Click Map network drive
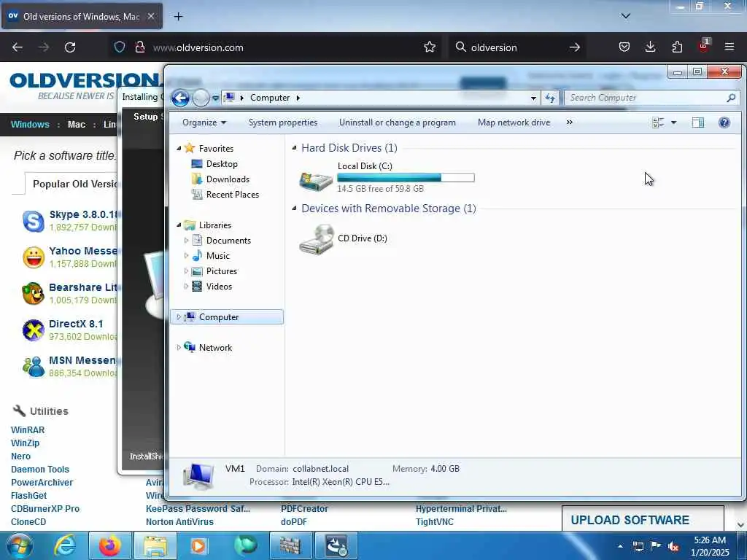747x560 pixels. pos(514,122)
